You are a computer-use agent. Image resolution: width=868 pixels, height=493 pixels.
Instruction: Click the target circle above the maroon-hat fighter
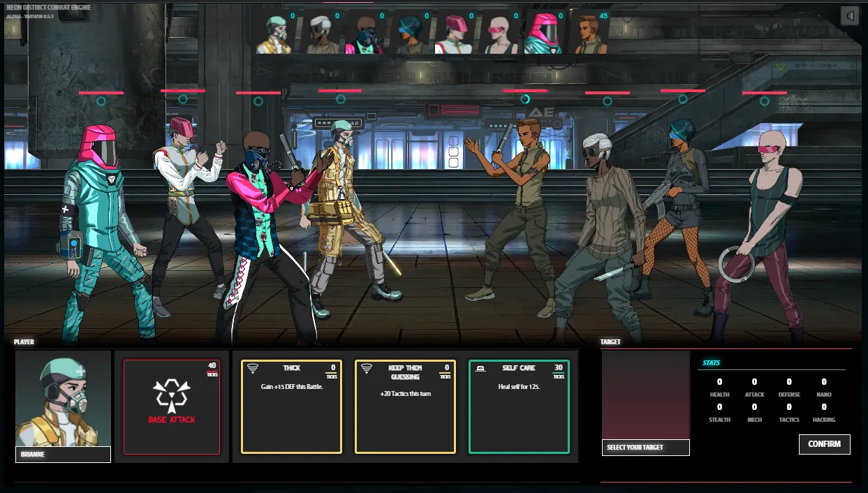tap(183, 99)
